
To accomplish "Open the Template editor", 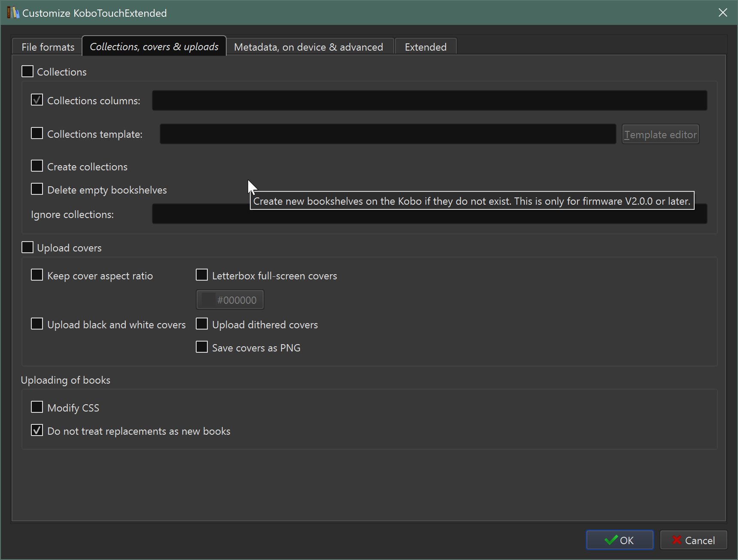I will click(660, 134).
